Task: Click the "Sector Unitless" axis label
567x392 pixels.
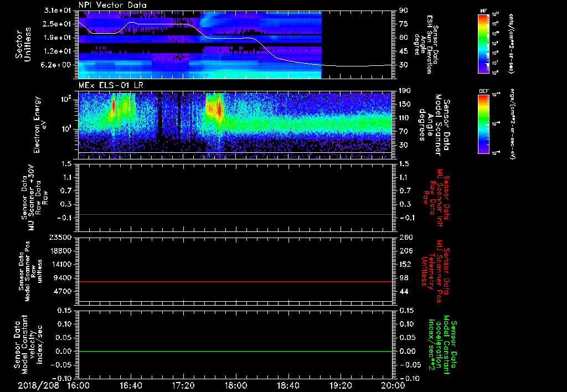Action: (x=23, y=44)
